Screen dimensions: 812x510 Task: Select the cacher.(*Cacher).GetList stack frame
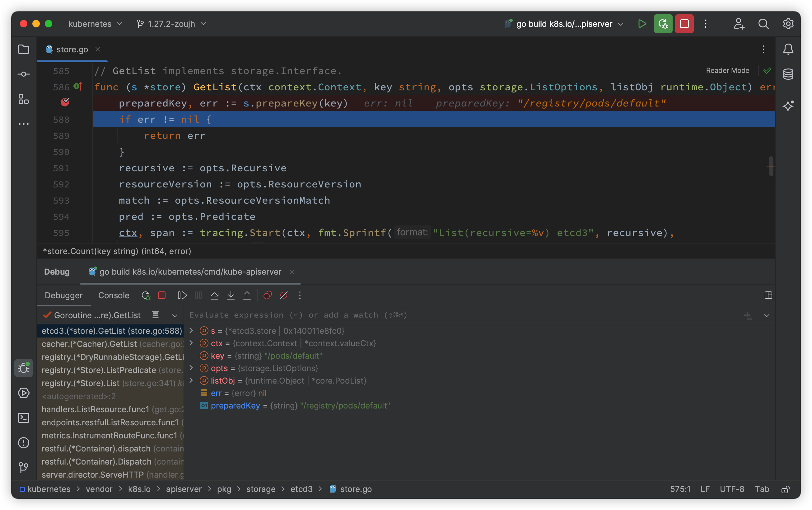point(110,344)
